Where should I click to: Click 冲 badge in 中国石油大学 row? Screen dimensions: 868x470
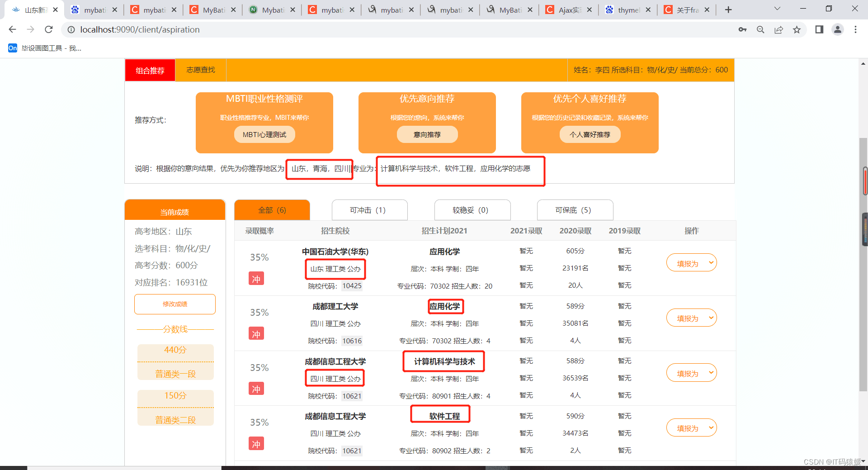256,278
